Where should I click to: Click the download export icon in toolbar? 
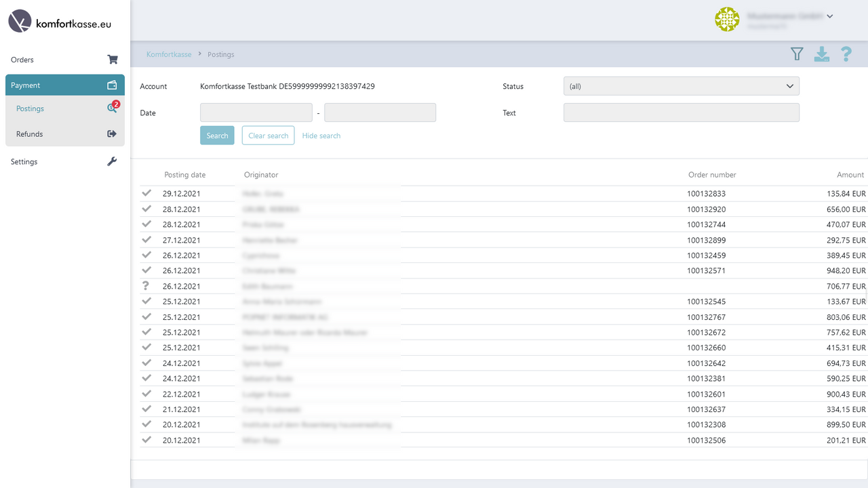pos(822,54)
